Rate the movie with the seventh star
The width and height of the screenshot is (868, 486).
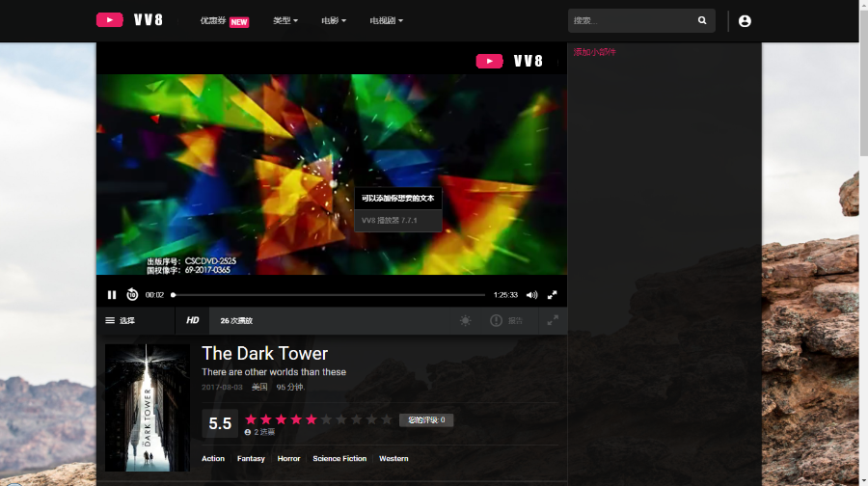(341, 419)
